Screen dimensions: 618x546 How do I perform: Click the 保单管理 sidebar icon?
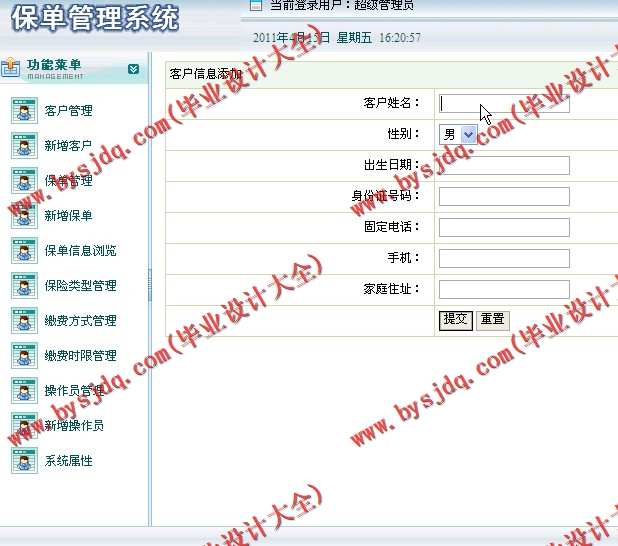coord(24,180)
